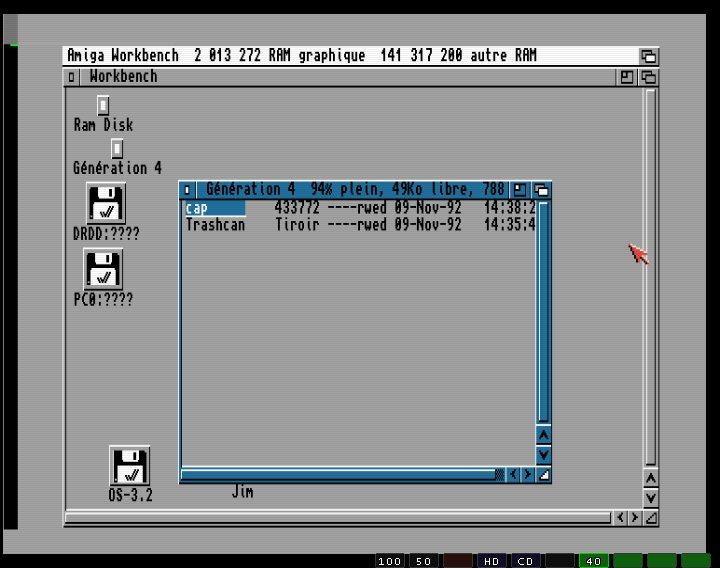
Task: Click left arrow of the Workbench window
Action: click(x=620, y=517)
